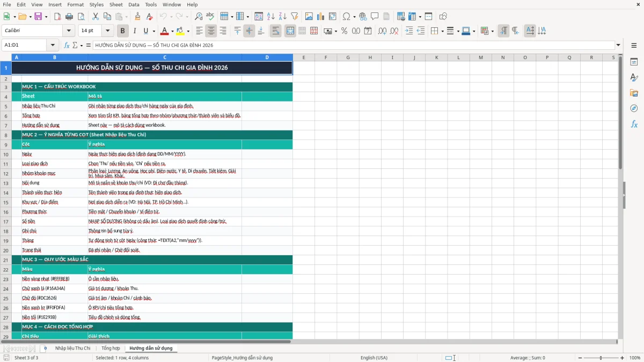Expand underline style dropdown arrow
Image resolution: width=644 pixels, height=362 pixels.
pos(153,31)
